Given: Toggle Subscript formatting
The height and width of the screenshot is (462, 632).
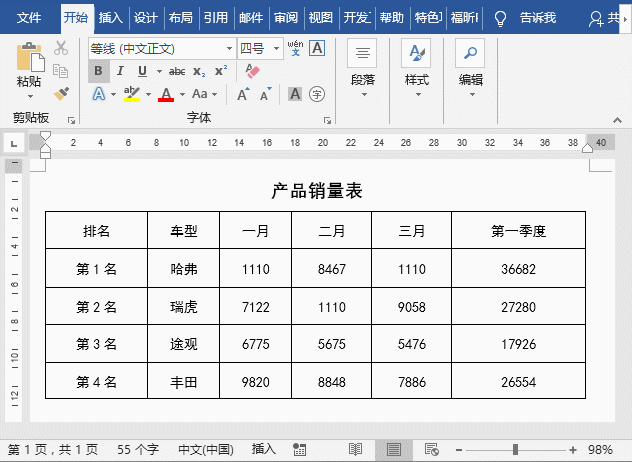Looking at the screenshot, I should 199,72.
